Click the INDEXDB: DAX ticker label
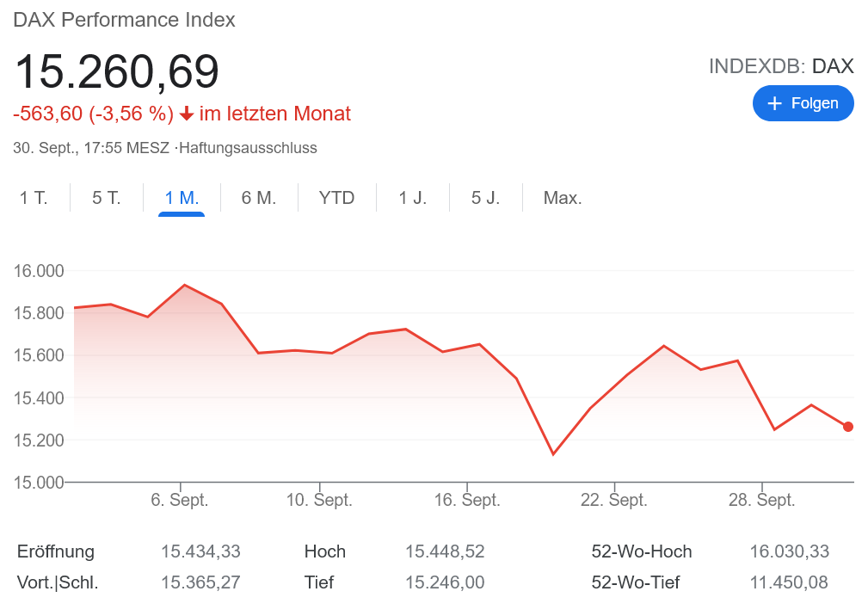The image size is (868, 616). (x=781, y=66)
